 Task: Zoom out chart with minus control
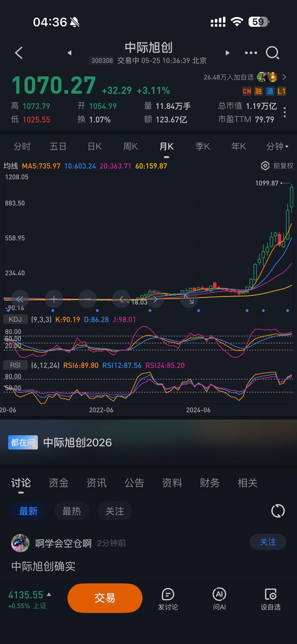pos(88,299)
